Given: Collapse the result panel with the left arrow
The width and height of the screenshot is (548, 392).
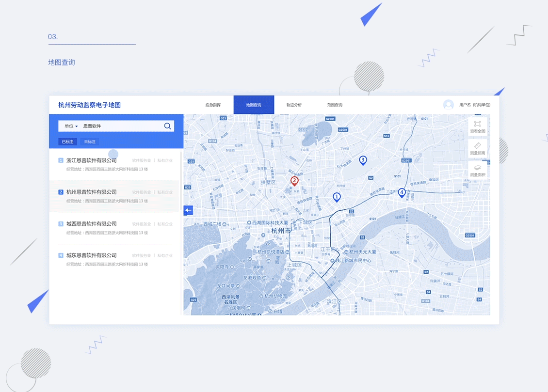Looking at the screenshot, I should tap(188, 210).
